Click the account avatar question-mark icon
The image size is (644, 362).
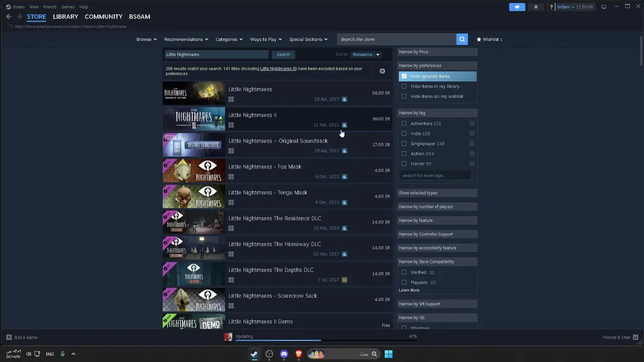click(551, 7)
